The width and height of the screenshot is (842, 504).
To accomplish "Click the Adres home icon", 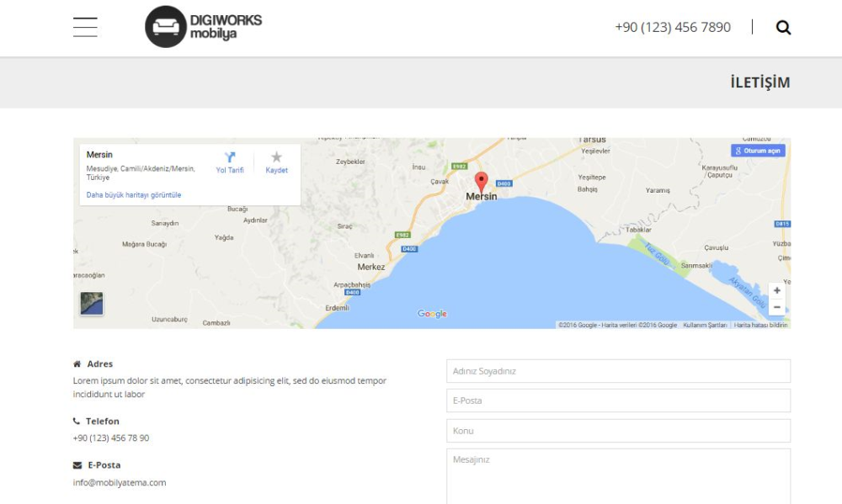I will pyautogui.click(x=77, y=364).
